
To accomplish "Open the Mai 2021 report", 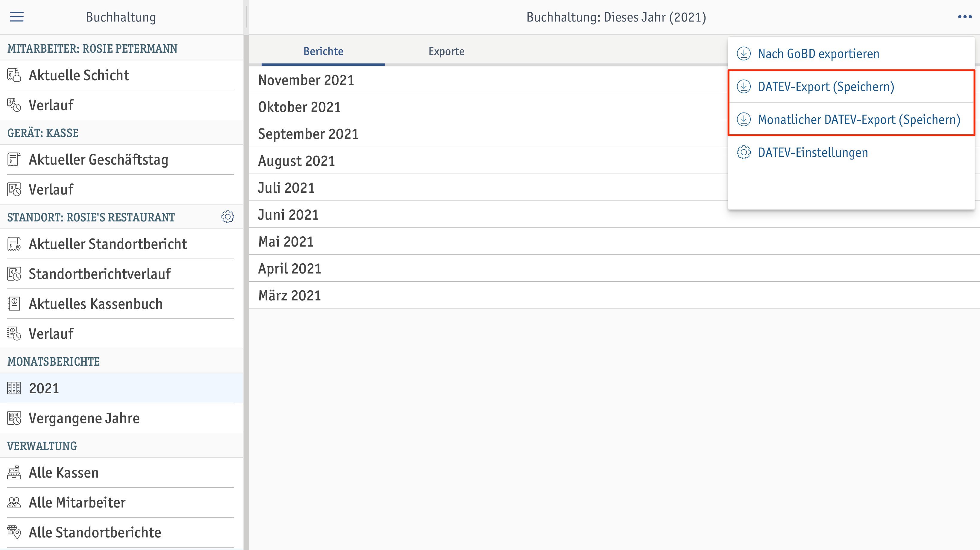I will [615, 241].
